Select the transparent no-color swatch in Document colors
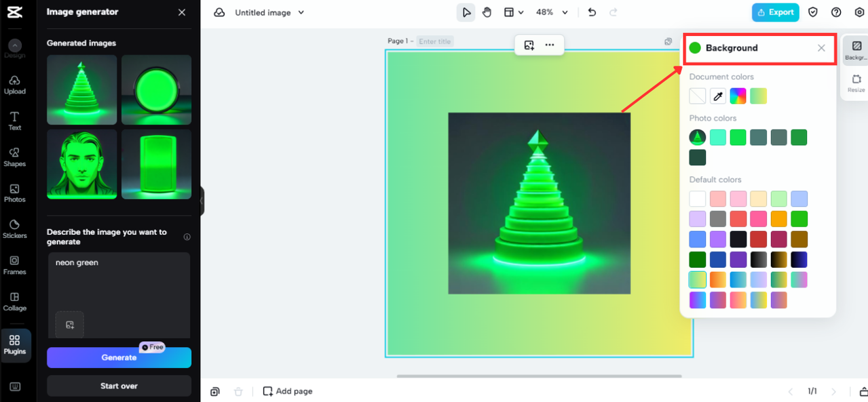Screen dimensions: 868x402 pyautogui.click(x=698, y=96)
